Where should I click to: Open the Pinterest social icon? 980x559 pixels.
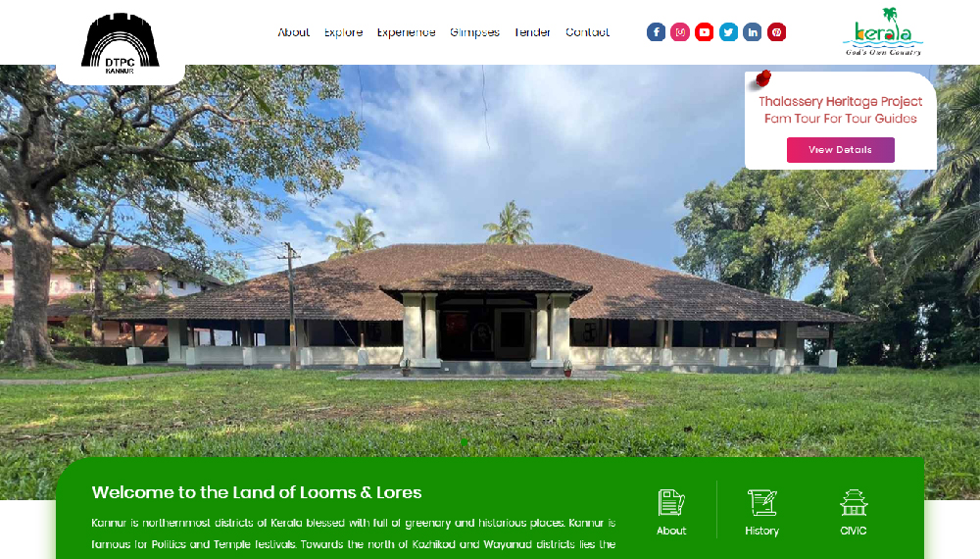pyautogui.click(x=776, y=32)
